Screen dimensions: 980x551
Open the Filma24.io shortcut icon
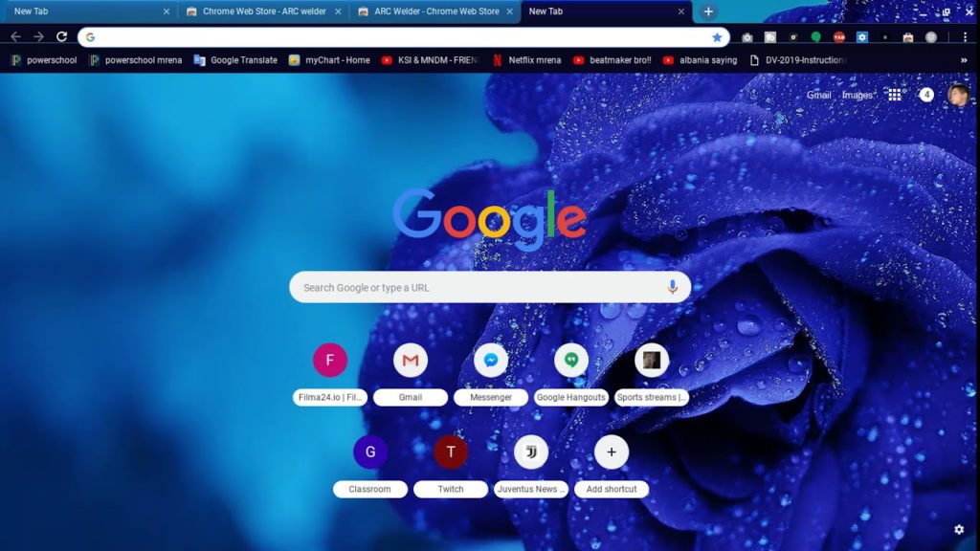coord(330,360)
